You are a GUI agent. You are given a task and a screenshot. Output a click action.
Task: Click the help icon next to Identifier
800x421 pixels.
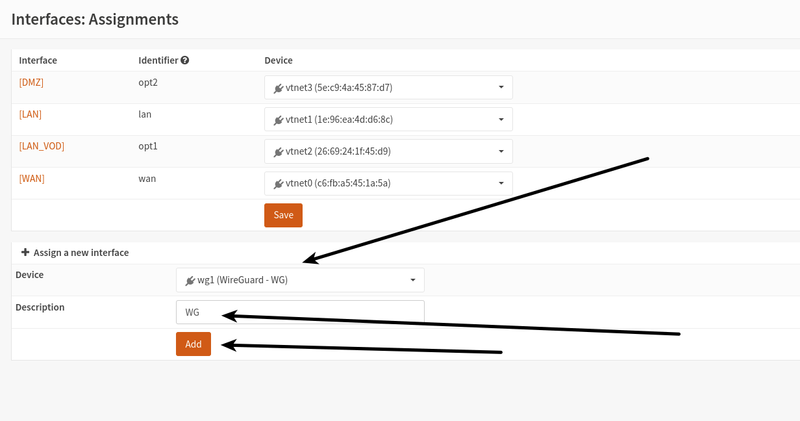coord(185,61)
